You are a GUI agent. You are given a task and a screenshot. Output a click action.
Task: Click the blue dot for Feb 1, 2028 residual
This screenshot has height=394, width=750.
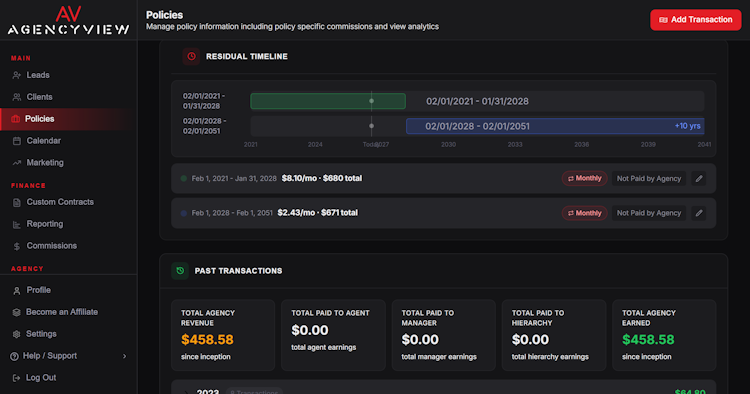coord(184,213)
